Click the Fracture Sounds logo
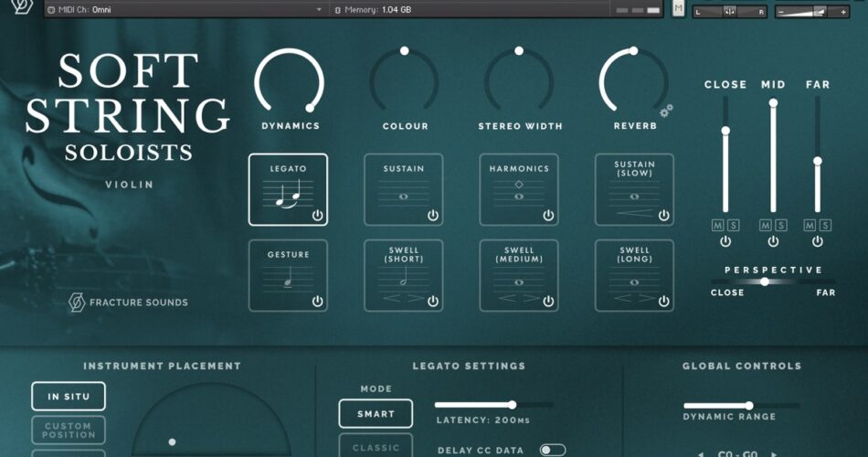Viewport: 868px width, 457px height. (77, 302)
